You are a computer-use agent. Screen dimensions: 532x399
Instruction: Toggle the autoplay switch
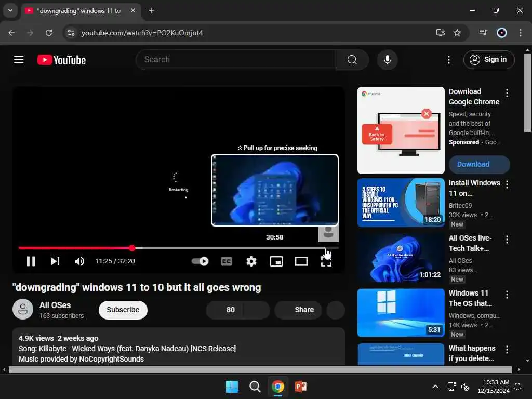[200, 261]
